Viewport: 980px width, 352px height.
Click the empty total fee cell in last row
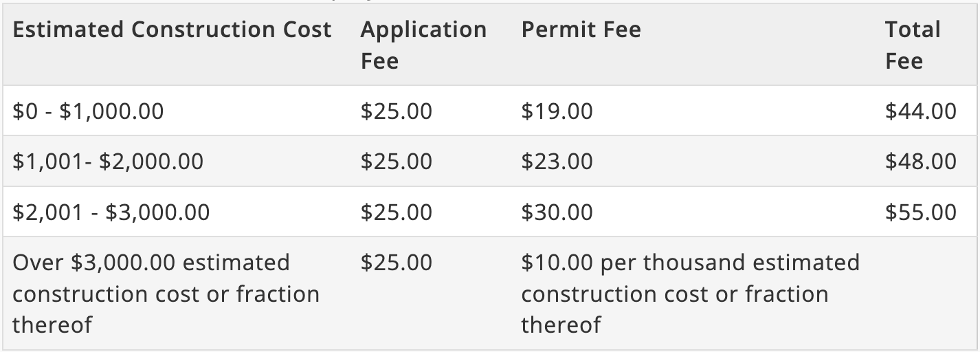(x=925, y=294)
